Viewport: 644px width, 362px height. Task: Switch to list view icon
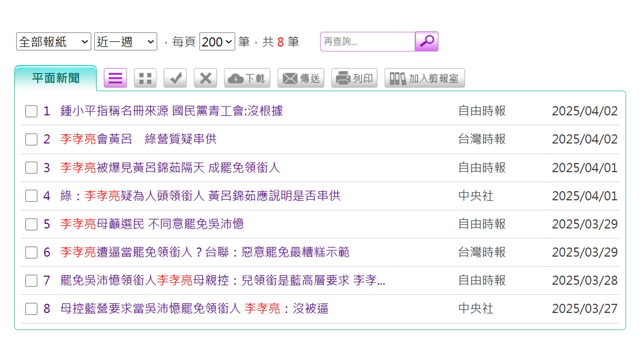pos(115,78)
